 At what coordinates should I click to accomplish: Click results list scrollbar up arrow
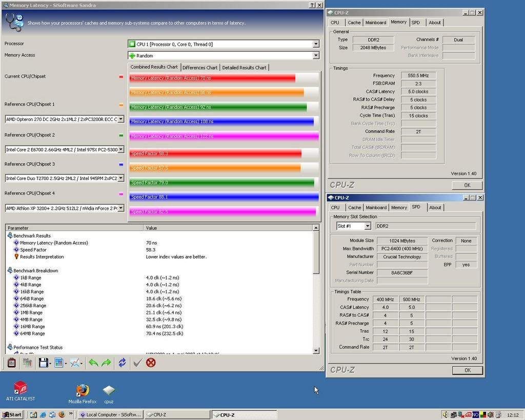coord(316,228)
